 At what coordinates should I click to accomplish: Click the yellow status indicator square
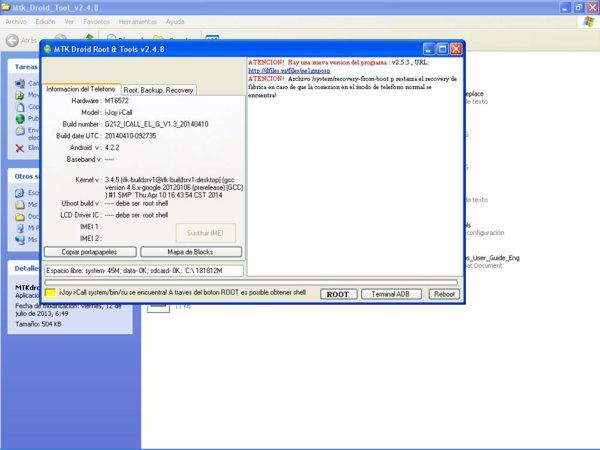[x=50, y=293]
